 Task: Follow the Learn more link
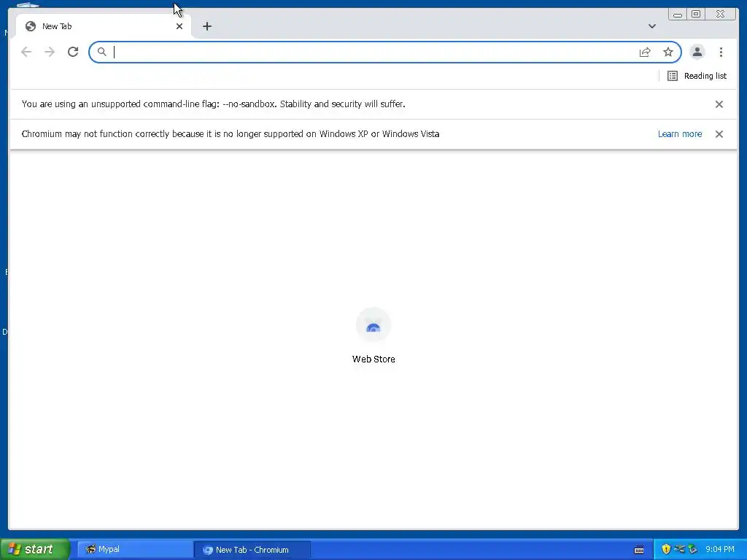(x=680, y=134)
